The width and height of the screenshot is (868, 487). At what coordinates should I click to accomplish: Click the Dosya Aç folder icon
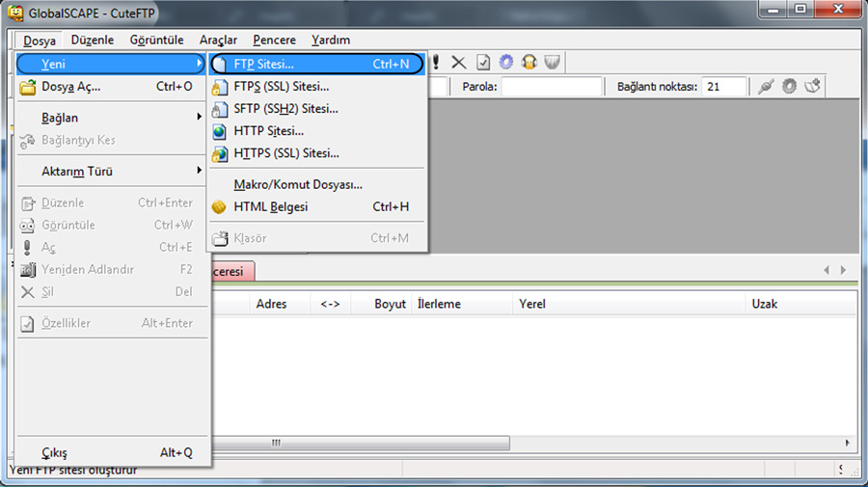click(x=28, y=87)
